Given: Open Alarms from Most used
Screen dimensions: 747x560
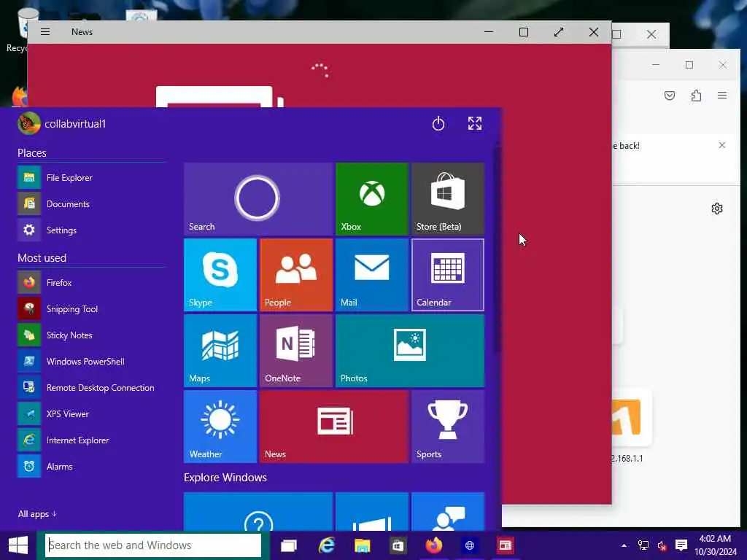Looking at the screenshot, I should click(x=91, y=466).
